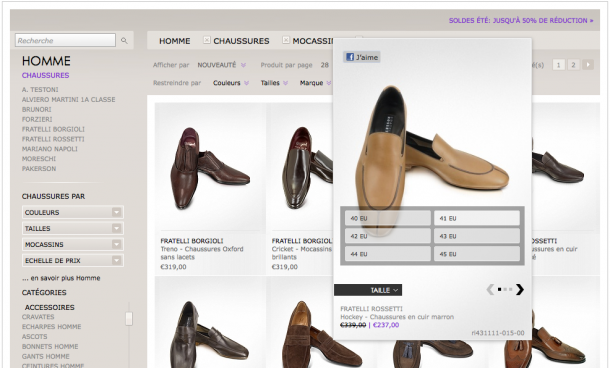Click the Recherche search field

coord(65,40)
